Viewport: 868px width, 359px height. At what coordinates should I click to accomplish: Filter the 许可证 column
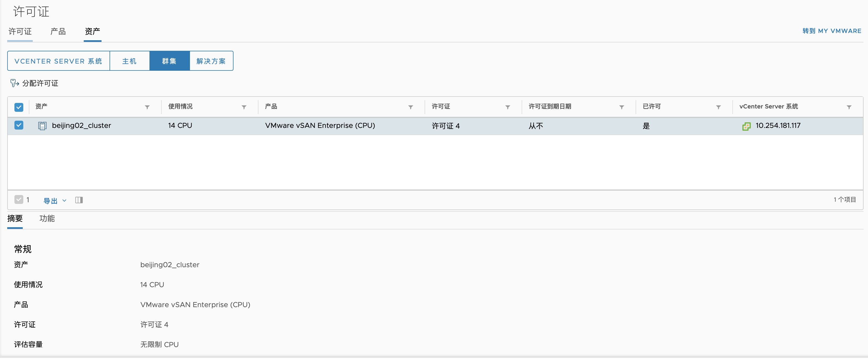(508, 107)
